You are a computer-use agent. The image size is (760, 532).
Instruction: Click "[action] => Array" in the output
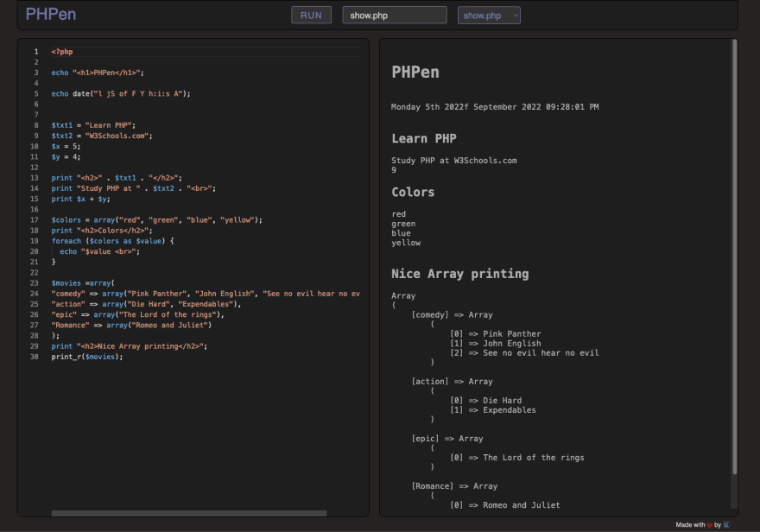453,382
